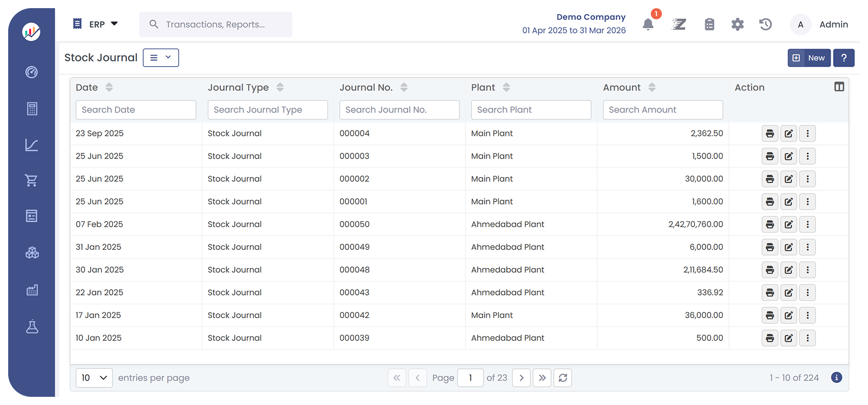Open the notifications bell icon

pos(648,25)
